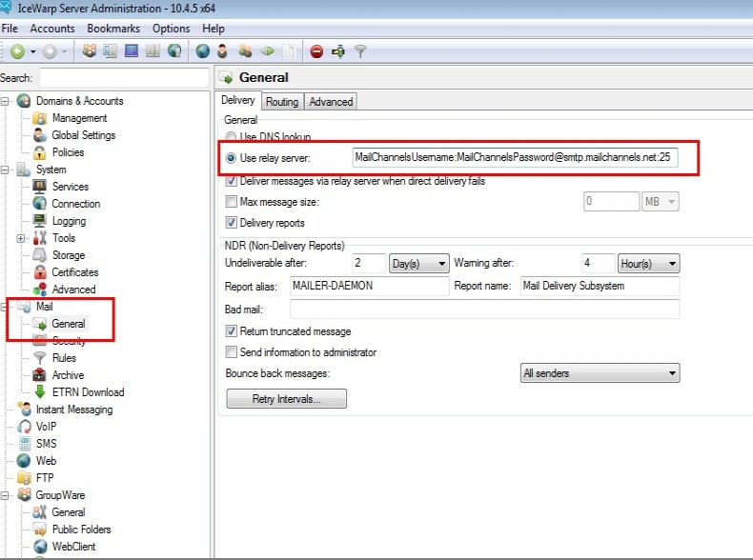Open the Bookmarks menu

click(113, 29)
